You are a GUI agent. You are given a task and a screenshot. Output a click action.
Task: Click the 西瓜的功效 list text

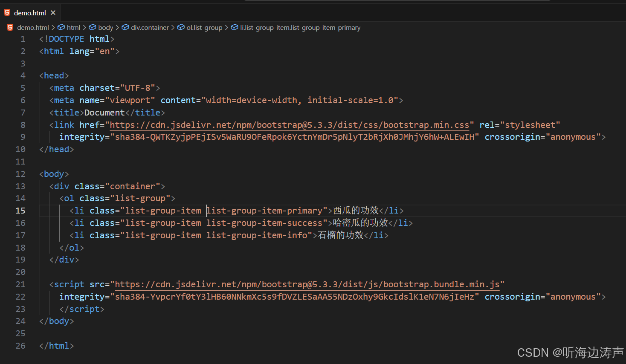point(356,211)
